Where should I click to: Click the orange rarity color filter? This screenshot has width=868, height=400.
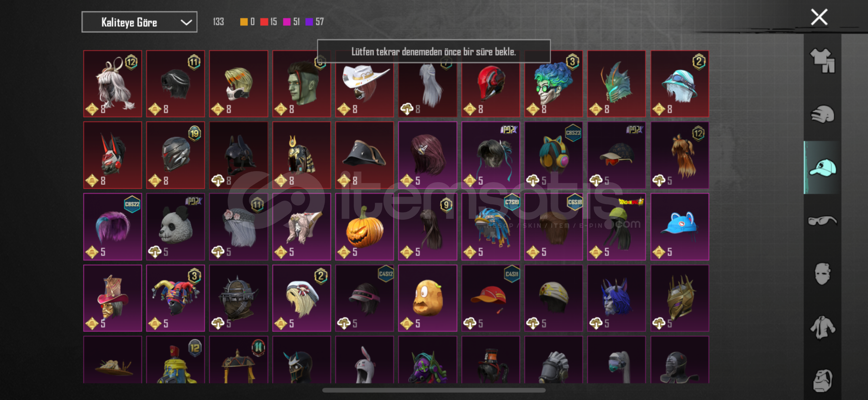pos(247,22)
